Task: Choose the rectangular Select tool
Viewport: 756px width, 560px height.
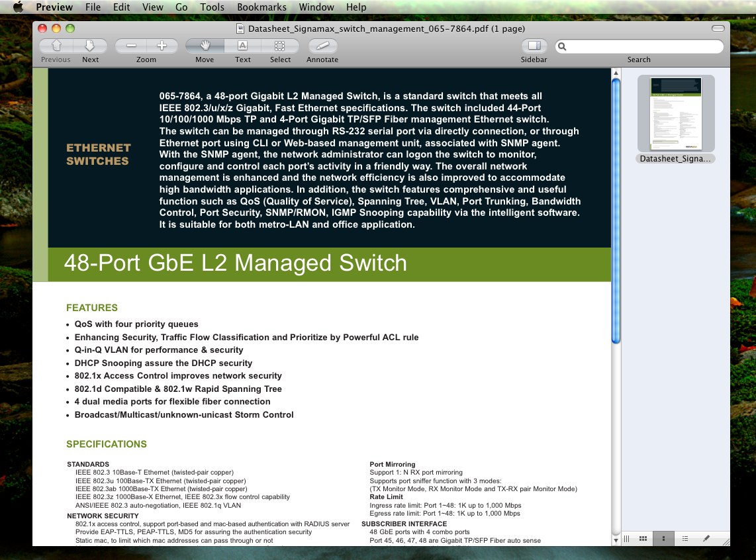Action: 280,46
